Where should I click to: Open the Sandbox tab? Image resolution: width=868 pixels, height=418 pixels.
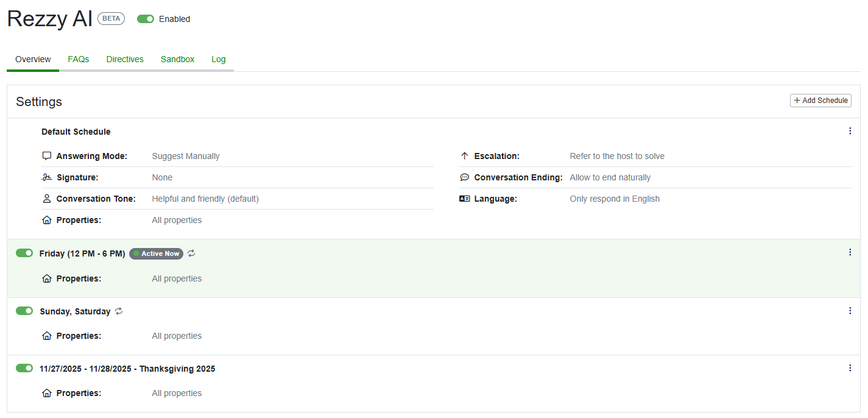(177, 59)
